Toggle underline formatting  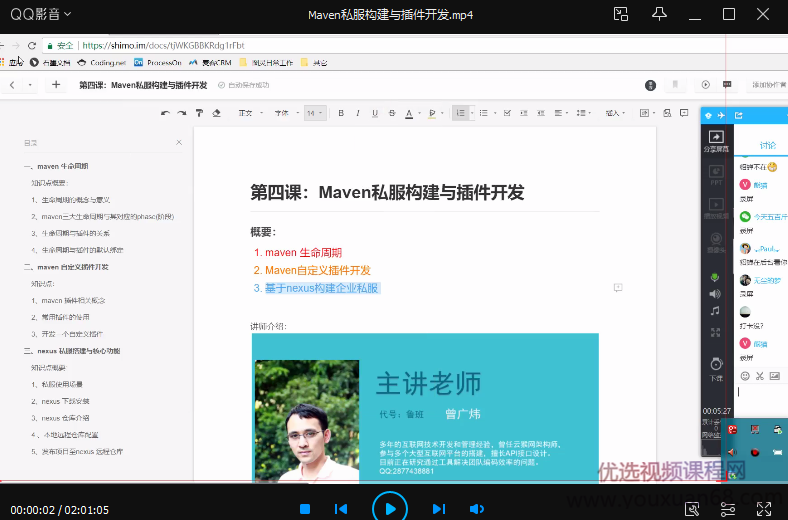click(375, 113)
